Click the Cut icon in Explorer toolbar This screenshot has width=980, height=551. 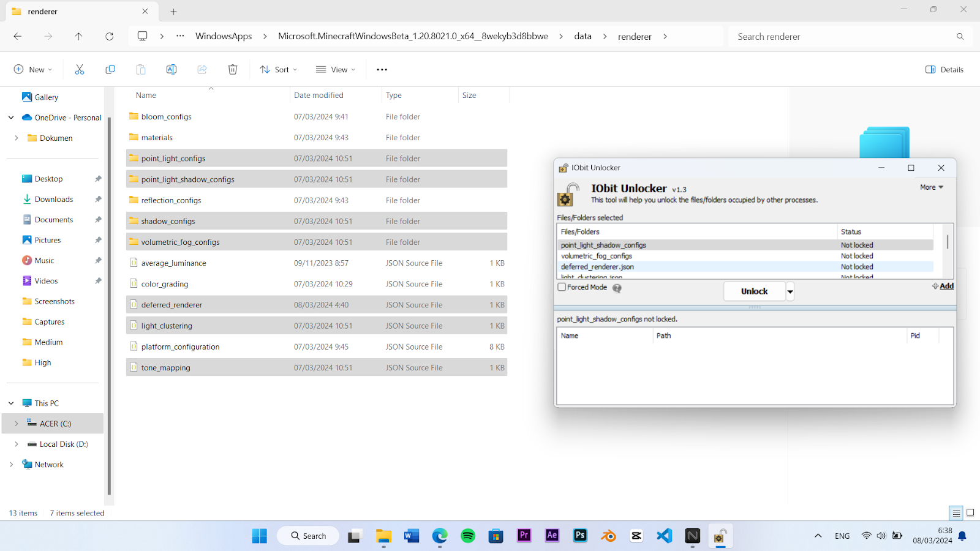[80, 70]
